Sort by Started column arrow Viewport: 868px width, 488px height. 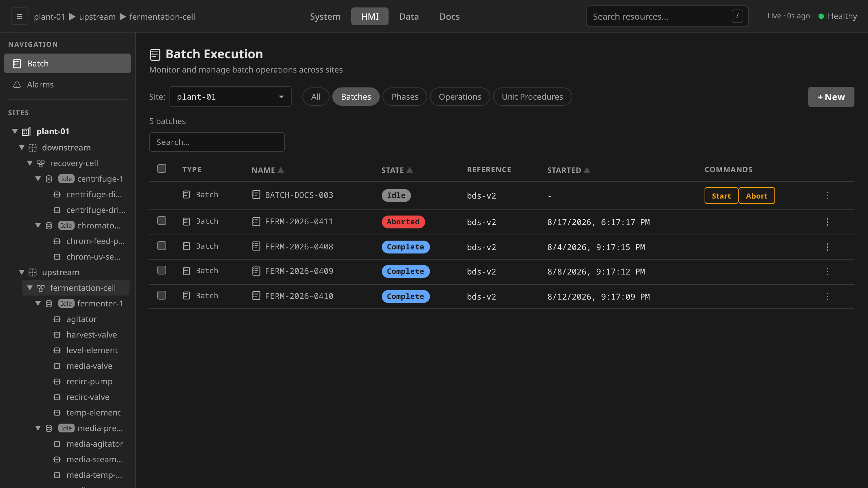[587, 170]
